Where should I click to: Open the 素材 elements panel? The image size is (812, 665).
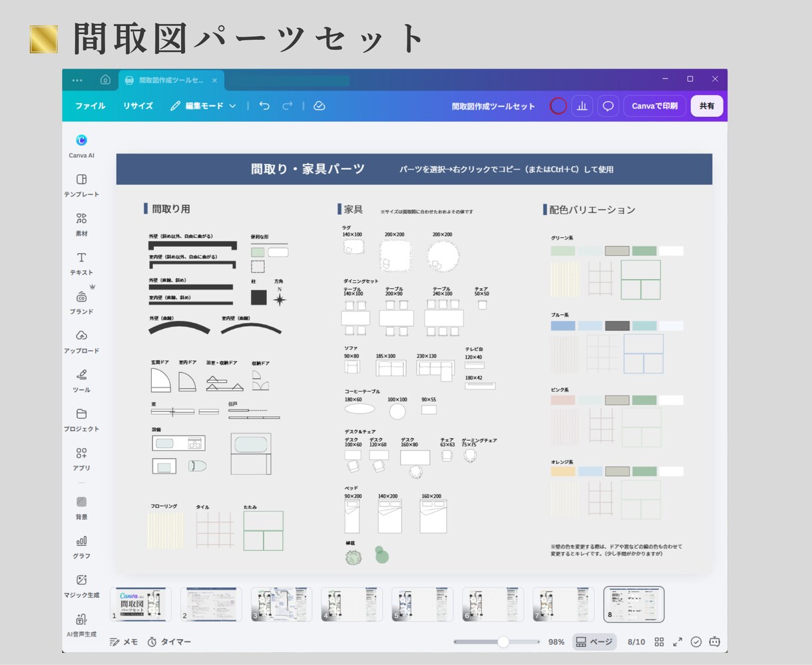point(81,224)
